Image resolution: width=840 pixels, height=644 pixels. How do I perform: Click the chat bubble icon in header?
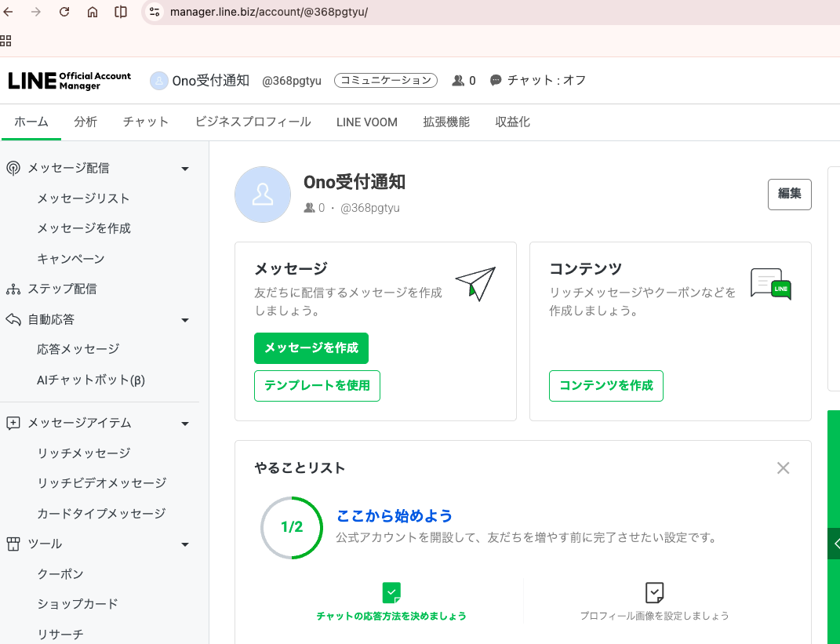tap(496, 80)
